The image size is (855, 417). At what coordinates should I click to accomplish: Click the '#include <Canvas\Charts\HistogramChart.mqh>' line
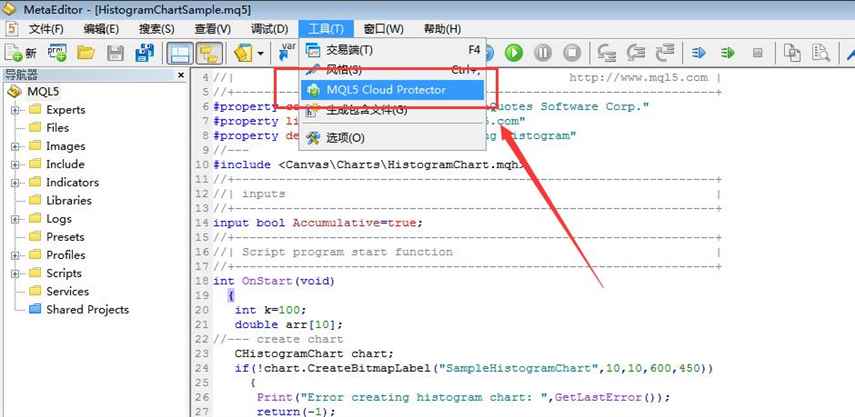[x=370, y=165]
